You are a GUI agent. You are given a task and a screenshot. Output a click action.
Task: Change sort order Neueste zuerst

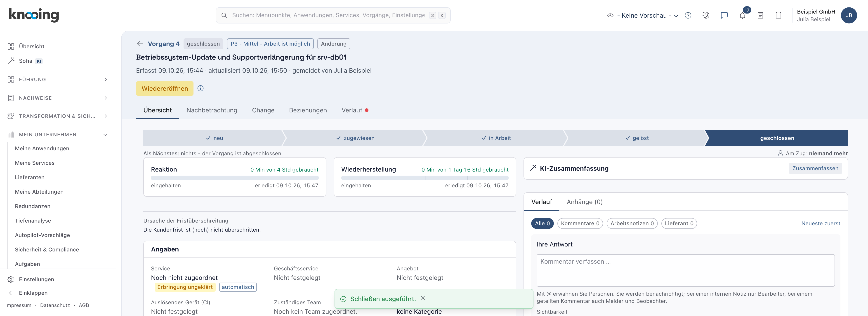pyautogui.click(x=821, y=223)
